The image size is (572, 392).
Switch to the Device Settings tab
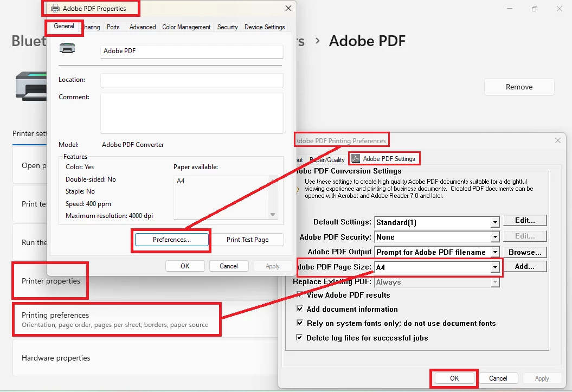tap(265, 27)
